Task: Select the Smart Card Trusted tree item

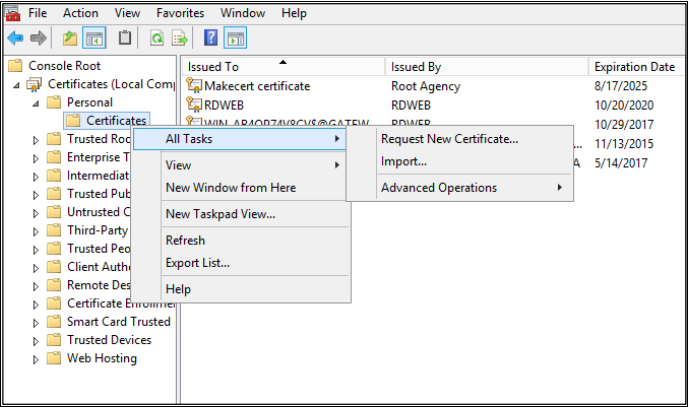Action: pos(118,322)
